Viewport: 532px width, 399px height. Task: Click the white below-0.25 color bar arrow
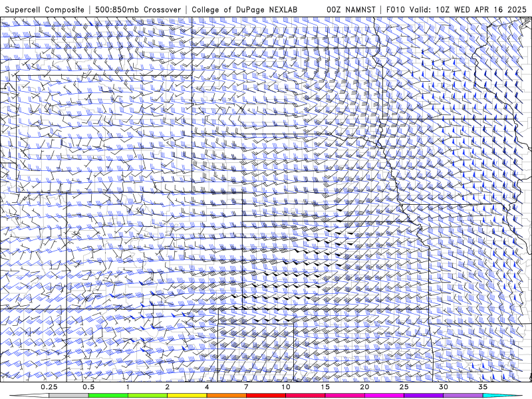(29, 396)
